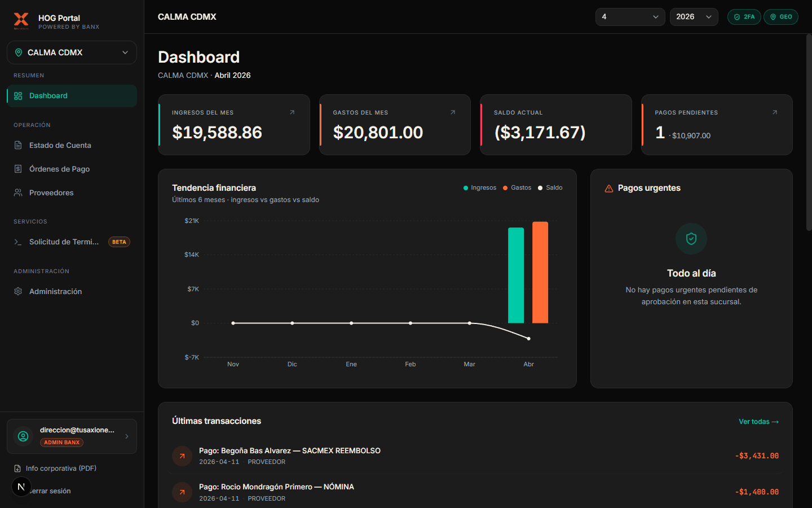Open the direccion@tusaxione account panel
Image resolution: width=812 pixels, height=508 pixels.
tap(72, 436)
